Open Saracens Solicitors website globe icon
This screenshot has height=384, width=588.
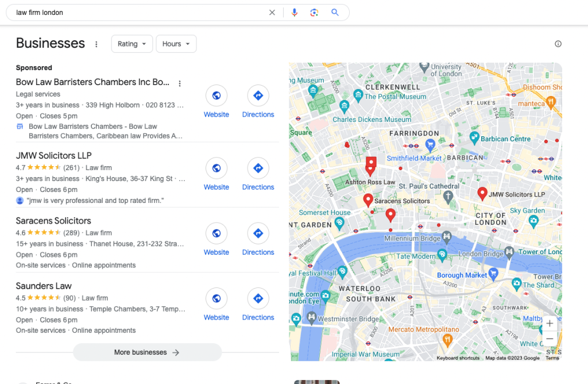pos(216,233)
